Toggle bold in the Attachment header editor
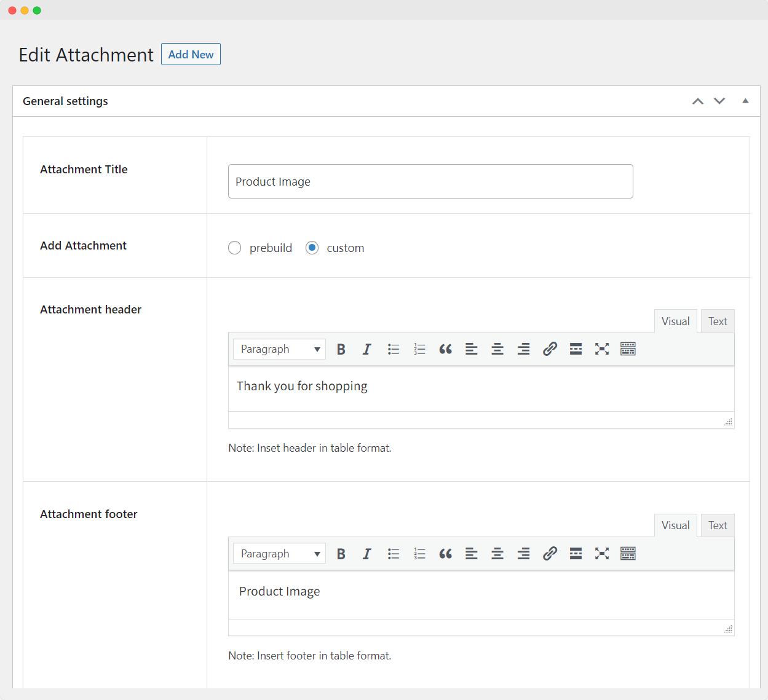The height and width of the screenshot is (700, 768). tap(341, 349)
